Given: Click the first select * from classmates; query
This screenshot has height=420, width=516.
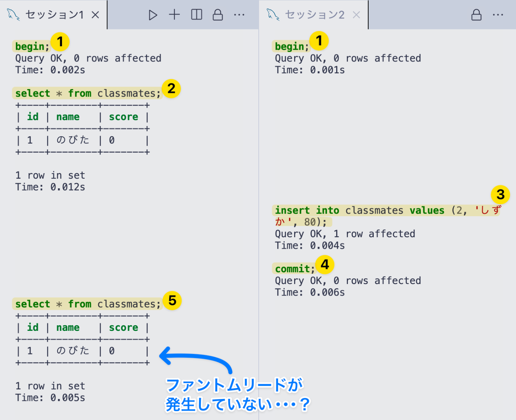Looking at the screenshot, I should click(x=88, y=93).
